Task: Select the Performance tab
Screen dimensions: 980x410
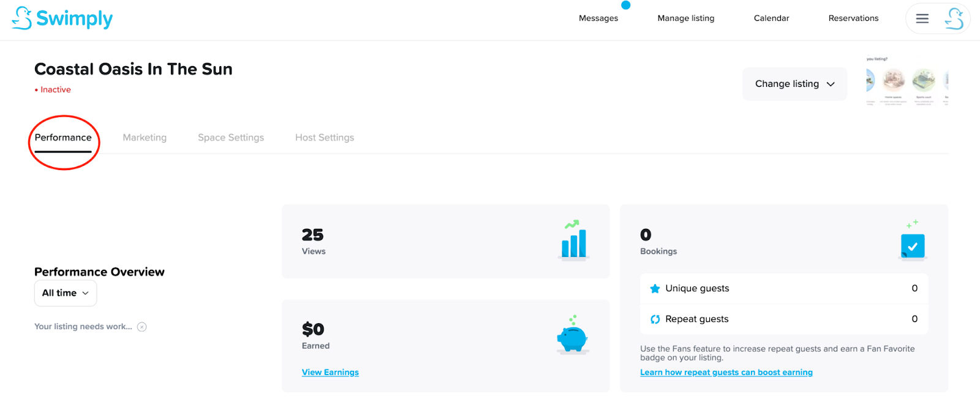Action: point(63,138)
